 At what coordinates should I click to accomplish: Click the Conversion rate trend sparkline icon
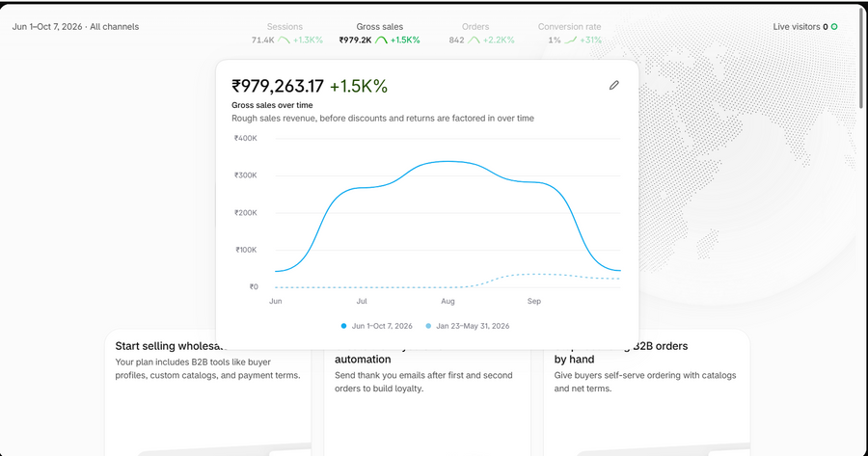point(570,40)
